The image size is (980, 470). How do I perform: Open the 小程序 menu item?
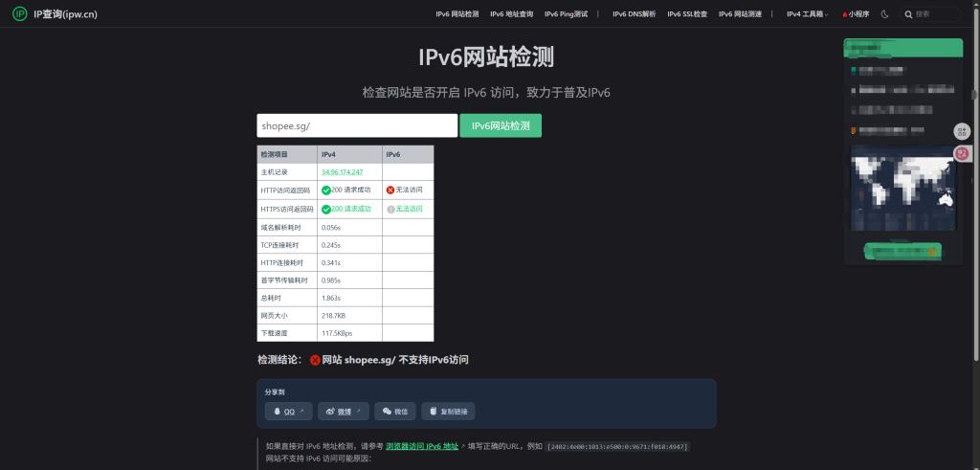(x=856, y=14)
